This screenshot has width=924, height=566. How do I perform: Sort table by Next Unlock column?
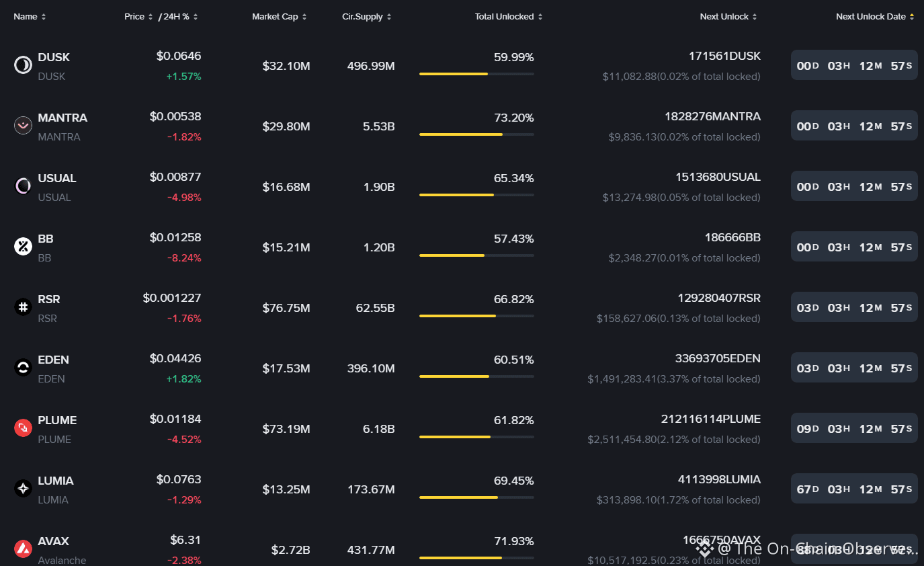coord(728,17)
